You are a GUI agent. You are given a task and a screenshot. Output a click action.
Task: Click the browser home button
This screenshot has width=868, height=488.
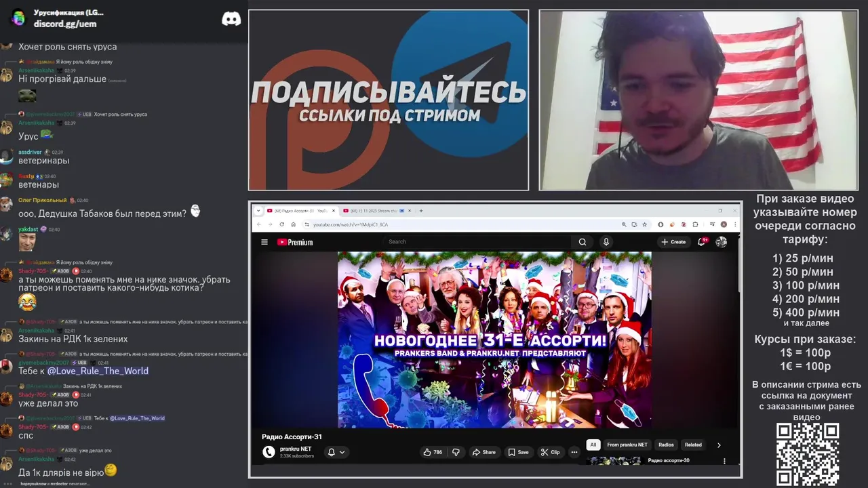pos(294,224)
